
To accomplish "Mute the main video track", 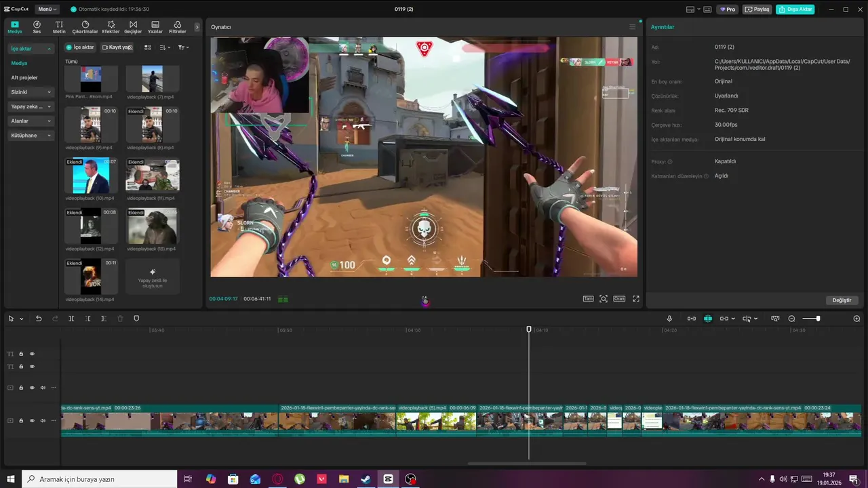I will coord(43,421).
